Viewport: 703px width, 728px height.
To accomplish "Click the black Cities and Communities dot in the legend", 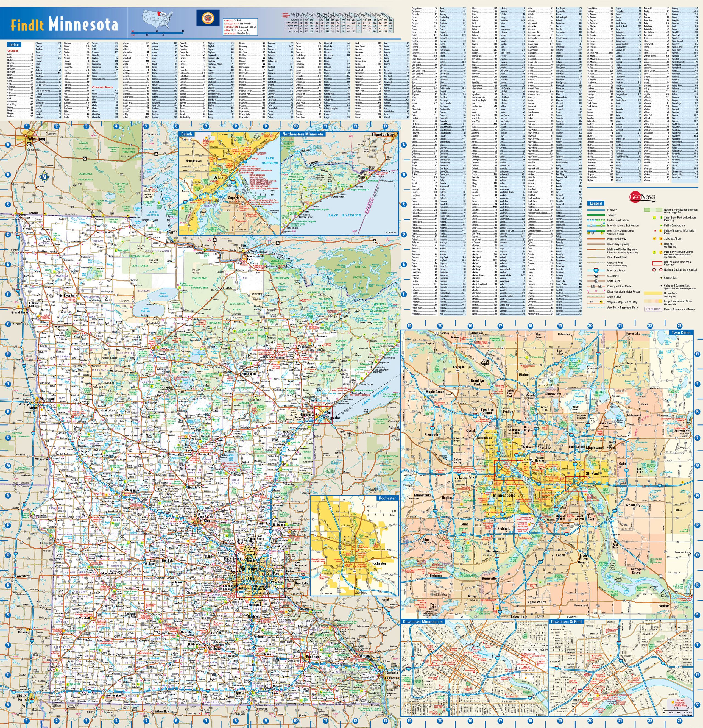I will click(x=662, y=286).
